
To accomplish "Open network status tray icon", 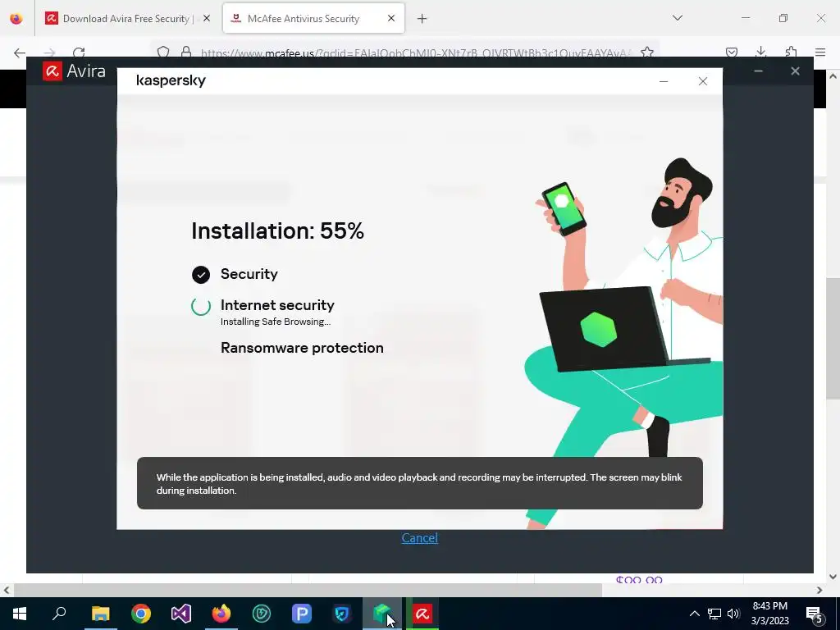I will (714, 614).
